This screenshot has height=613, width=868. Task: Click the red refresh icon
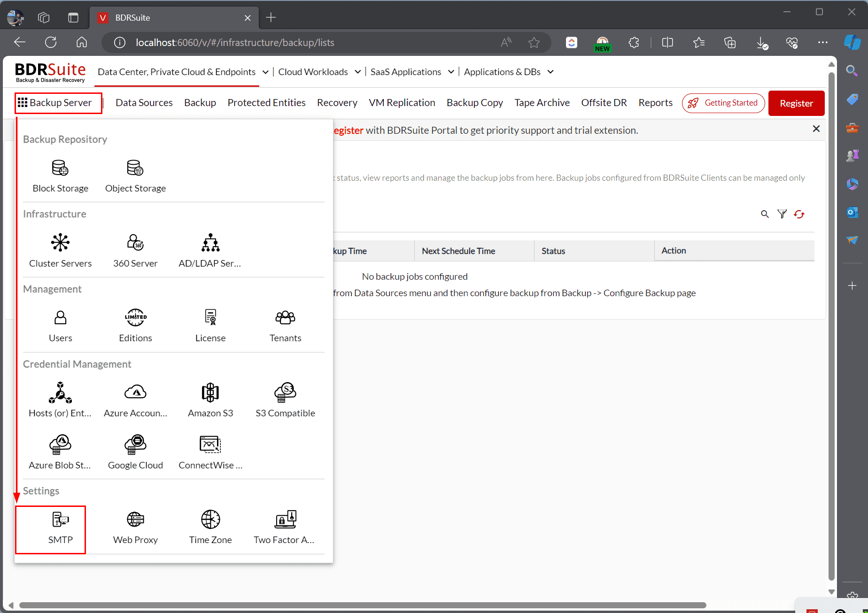799,214
